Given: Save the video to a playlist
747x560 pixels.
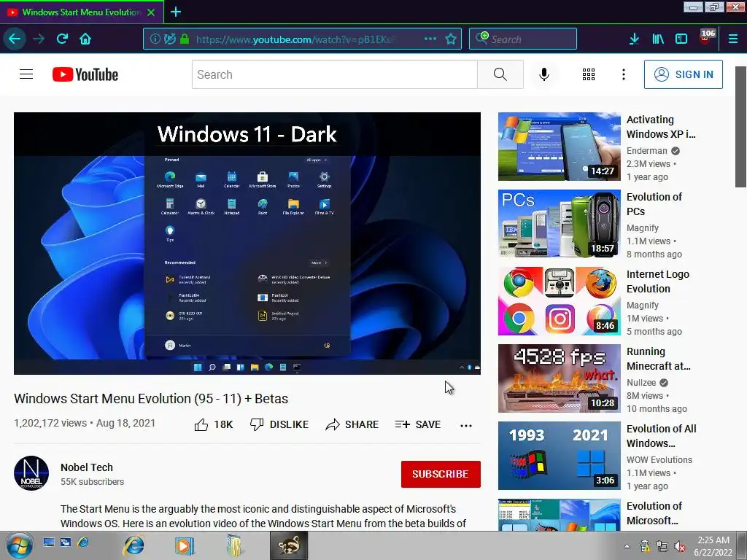Looking at the screenshot, I should (x=418, y=424).
